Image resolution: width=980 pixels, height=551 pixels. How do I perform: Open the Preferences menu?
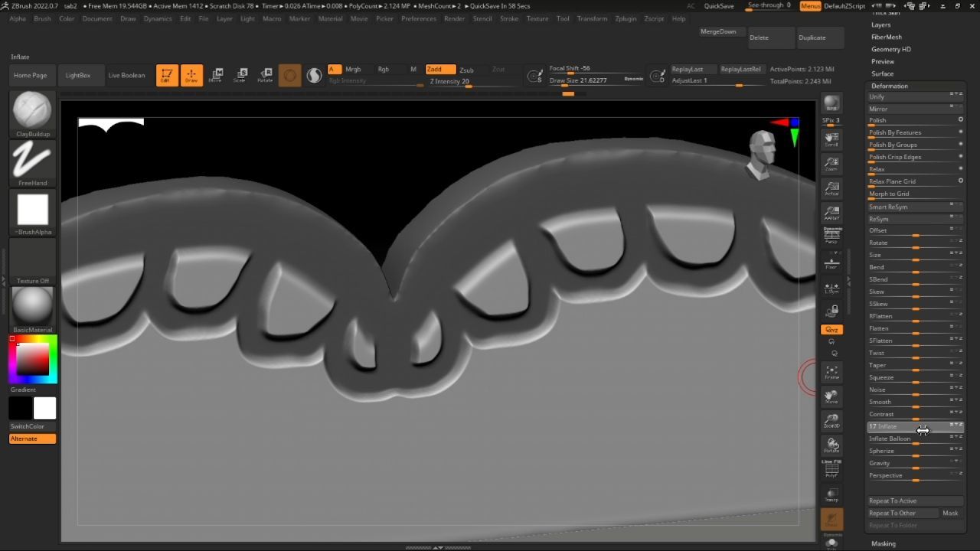coord(419,18)
